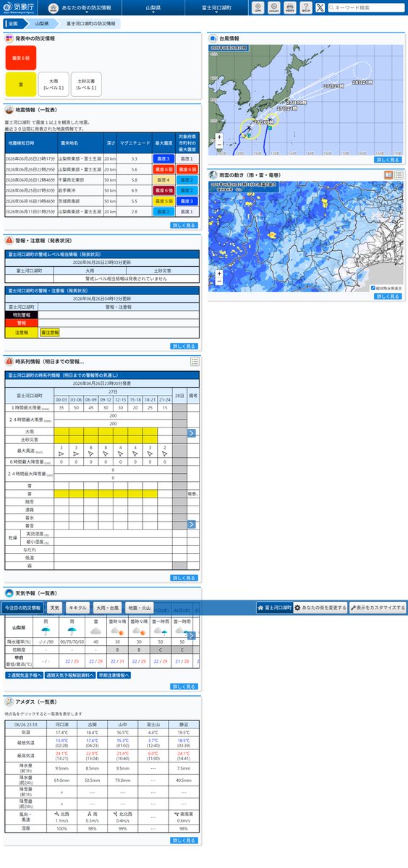Image resolution: width=408 pixels, height=868 pixels.
Task: Click the 千葉県北東部 earthquake row
Action: point(101,179)
